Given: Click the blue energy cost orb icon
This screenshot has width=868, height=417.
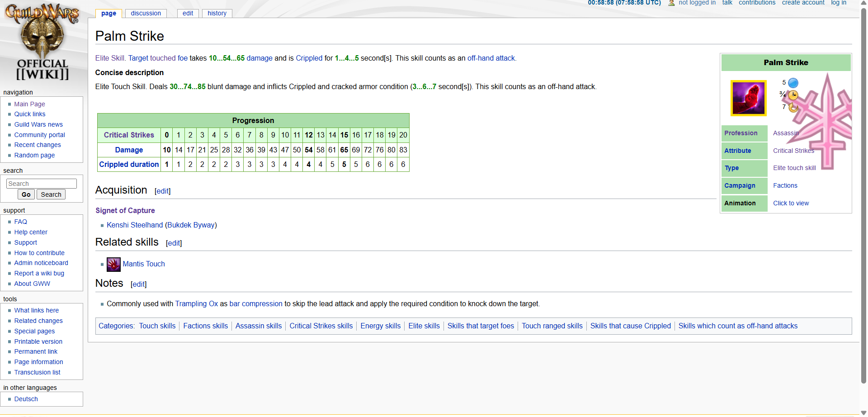Looking at the screenshot, I should tap(793, 83).
